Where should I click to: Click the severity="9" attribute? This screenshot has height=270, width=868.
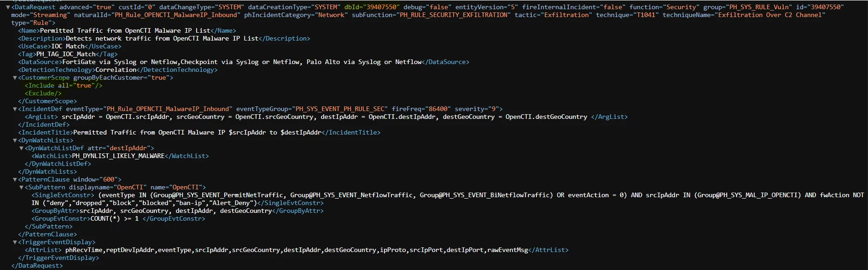(x=477, y=109)
